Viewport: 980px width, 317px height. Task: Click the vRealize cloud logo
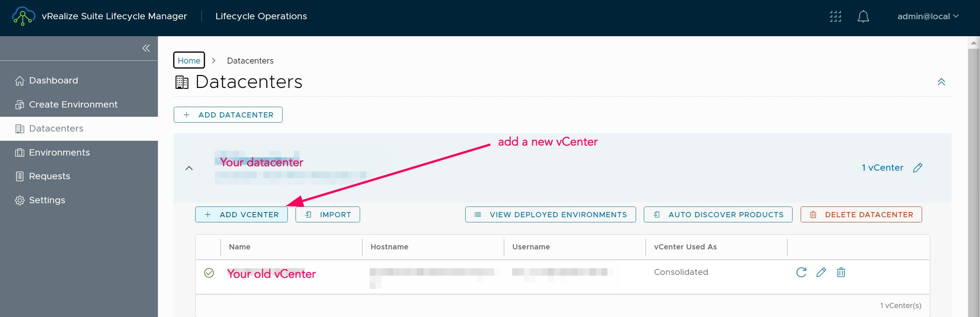[x=23, y=16]
